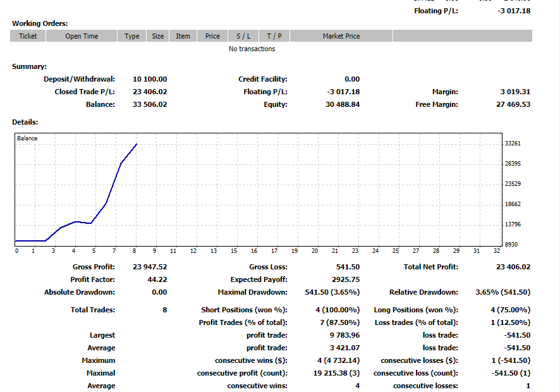
Task: Click chart axis value 8930
Action: (x=511, y=245)
